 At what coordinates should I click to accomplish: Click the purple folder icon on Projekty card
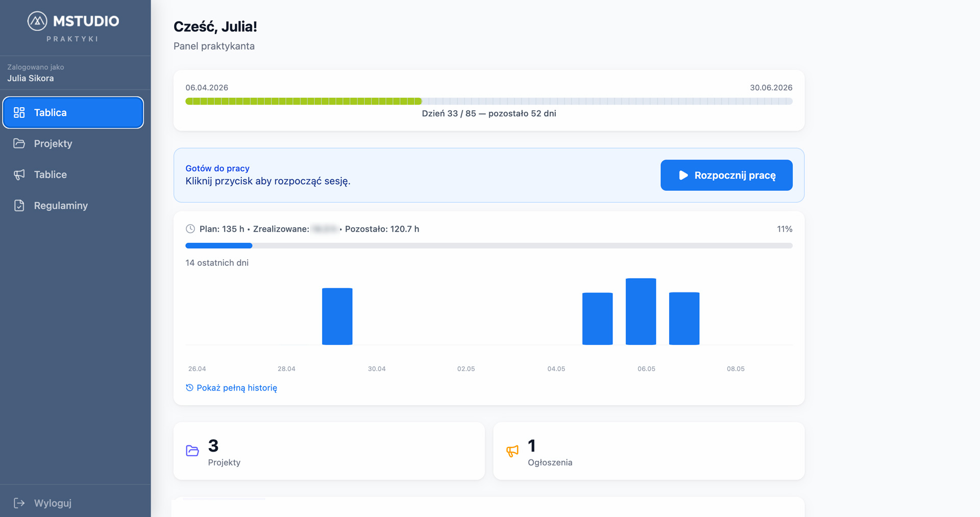[192, 451]
